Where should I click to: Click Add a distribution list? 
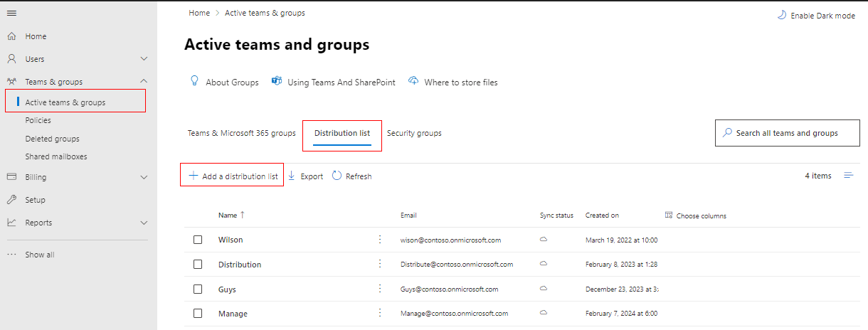[233, 176]
